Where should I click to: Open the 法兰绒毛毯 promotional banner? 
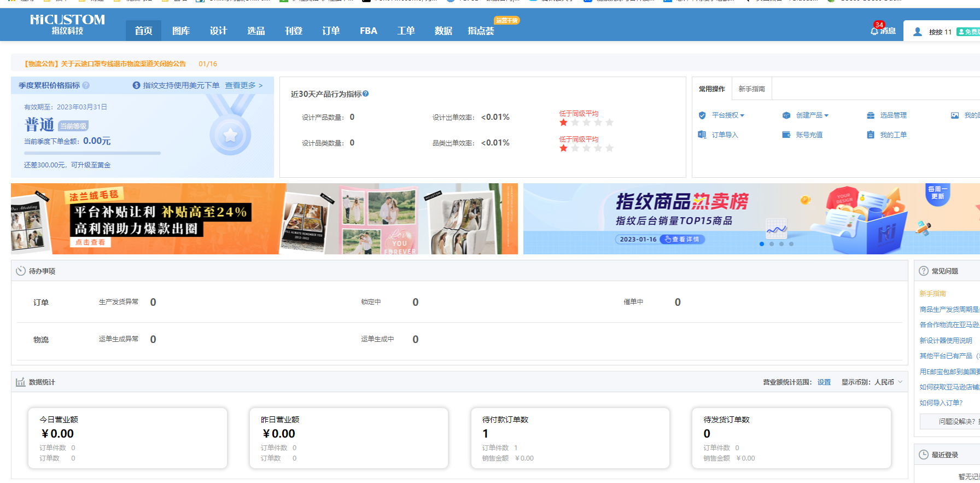pos(264,219)
